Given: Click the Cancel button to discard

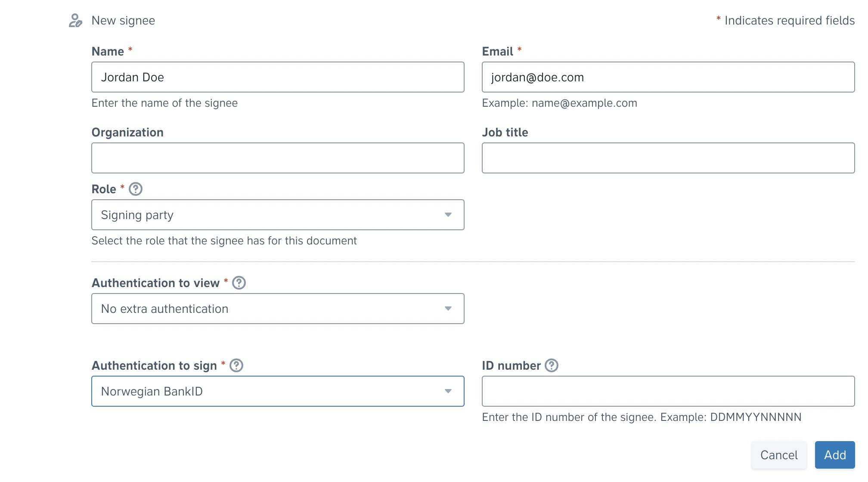Looking at the screenshot, I should coord(778,456).
